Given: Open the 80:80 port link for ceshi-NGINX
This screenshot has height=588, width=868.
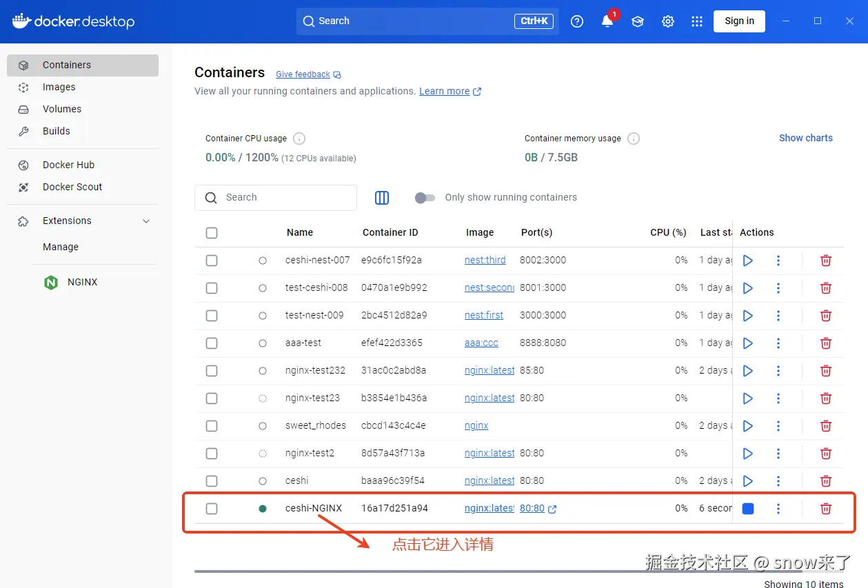Looking at the screenshot, I should (538, 509).
